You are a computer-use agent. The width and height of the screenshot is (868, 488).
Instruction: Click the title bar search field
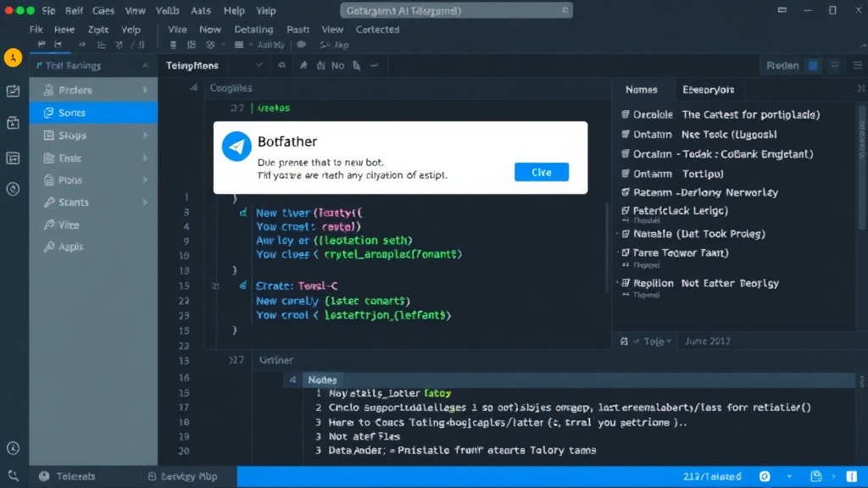point(456,10)
